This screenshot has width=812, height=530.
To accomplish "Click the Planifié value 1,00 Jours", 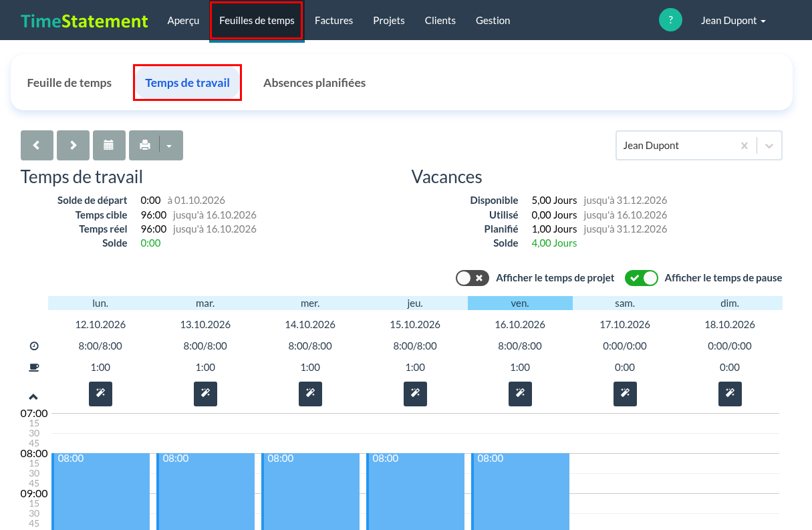I will [554, 229].
